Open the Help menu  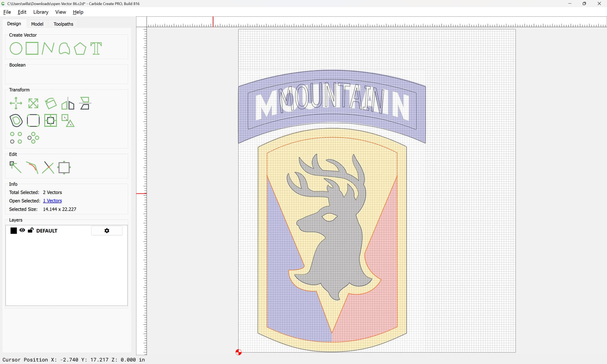78,12
